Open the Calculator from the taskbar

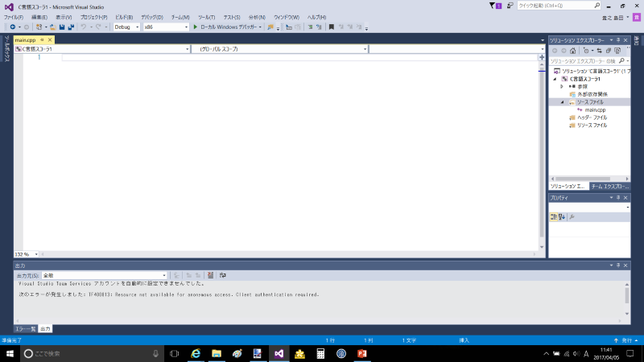(x=320, y=353)
